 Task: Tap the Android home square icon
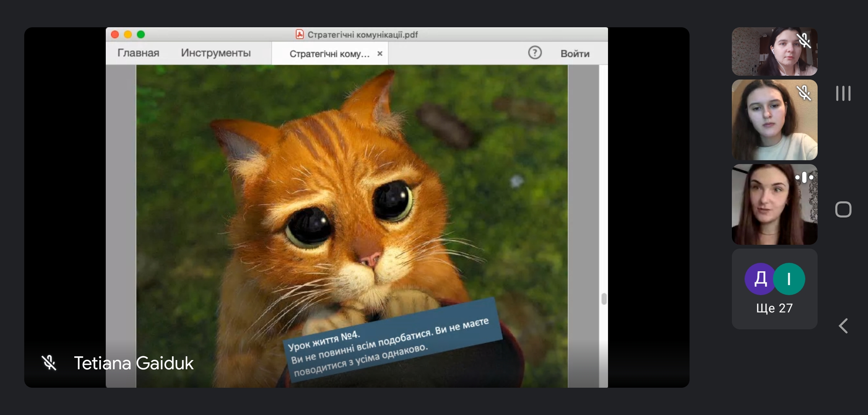(x=843, y=209)
